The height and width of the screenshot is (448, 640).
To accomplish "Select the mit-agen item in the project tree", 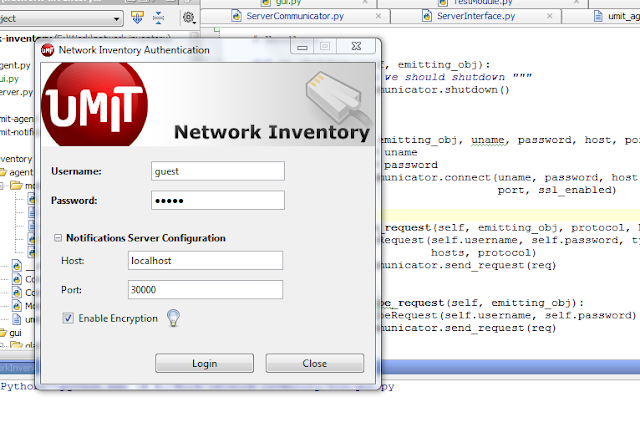I will [x=17, y=119].
